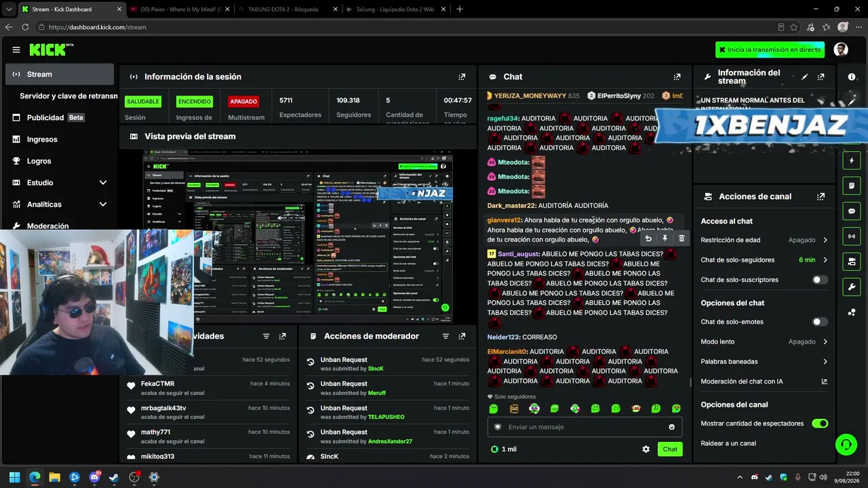Expand the Analíticas sidebar section
This screenshot has width=868, height=488.
click(x=103, y=205)
